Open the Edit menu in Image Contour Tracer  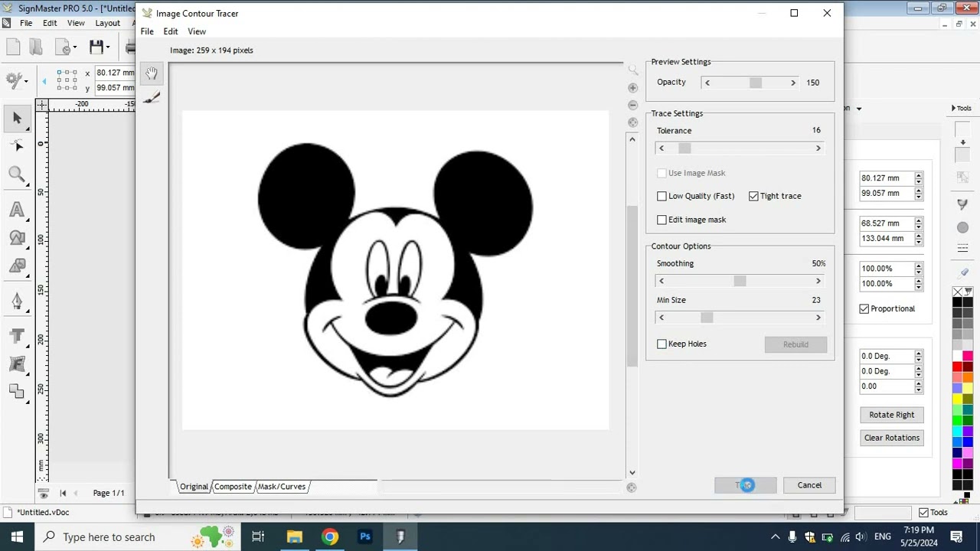(x=171, y=31)
